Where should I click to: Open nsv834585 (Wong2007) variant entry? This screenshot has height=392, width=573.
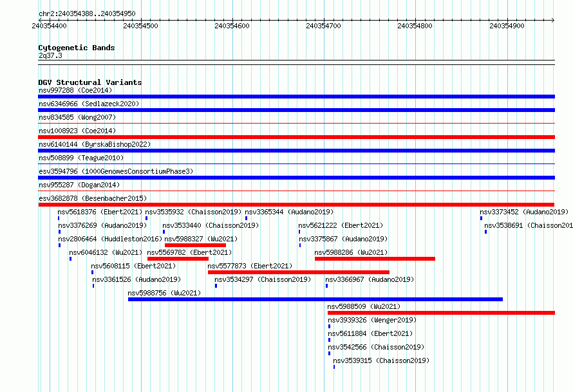(77, 117)
